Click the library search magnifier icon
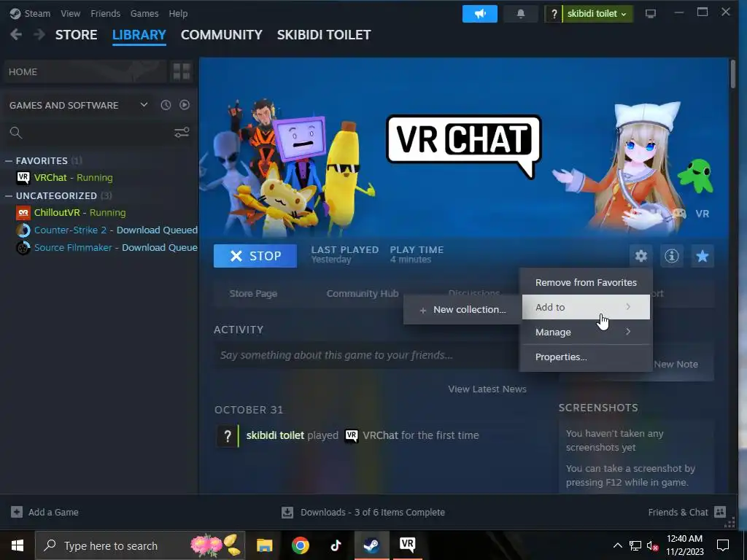Screen dimensions: 747x560 click(16, 133)
